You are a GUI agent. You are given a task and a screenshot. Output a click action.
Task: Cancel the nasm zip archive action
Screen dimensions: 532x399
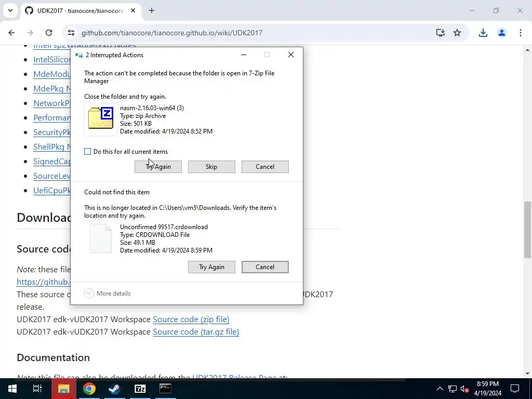pos(265,167)
